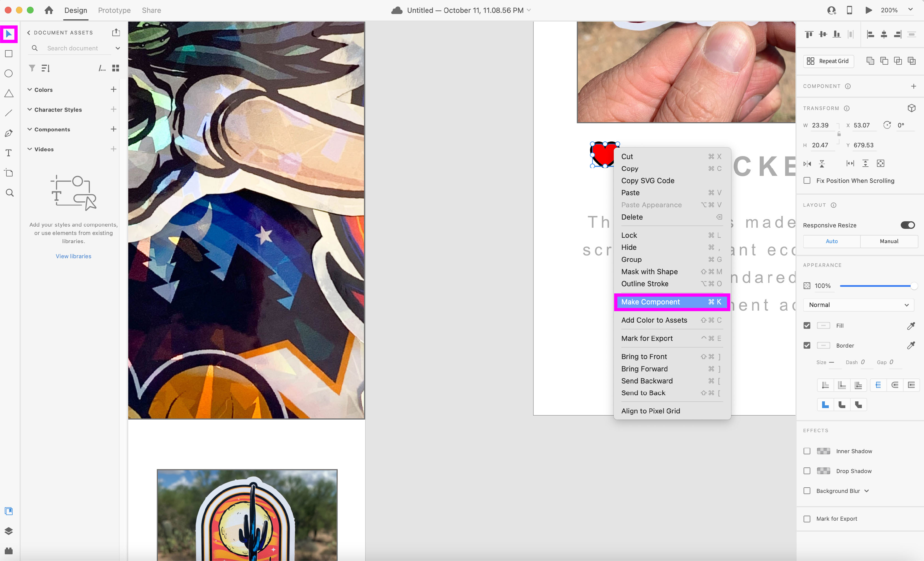Open the Plugins panel icon
Image resolution: width=924 pixels, height=561 pixels.
click(x=9, y=551)
